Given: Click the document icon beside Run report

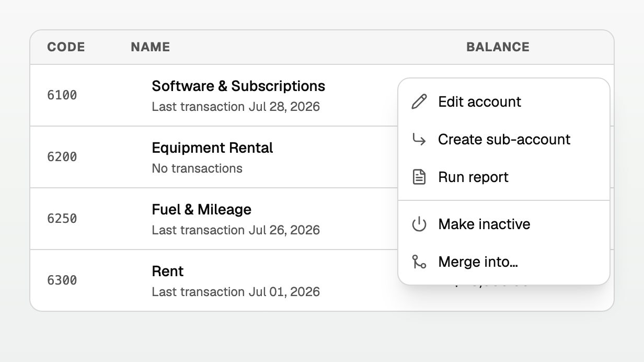Looking at the screenshot, I should tap(419, 177).
